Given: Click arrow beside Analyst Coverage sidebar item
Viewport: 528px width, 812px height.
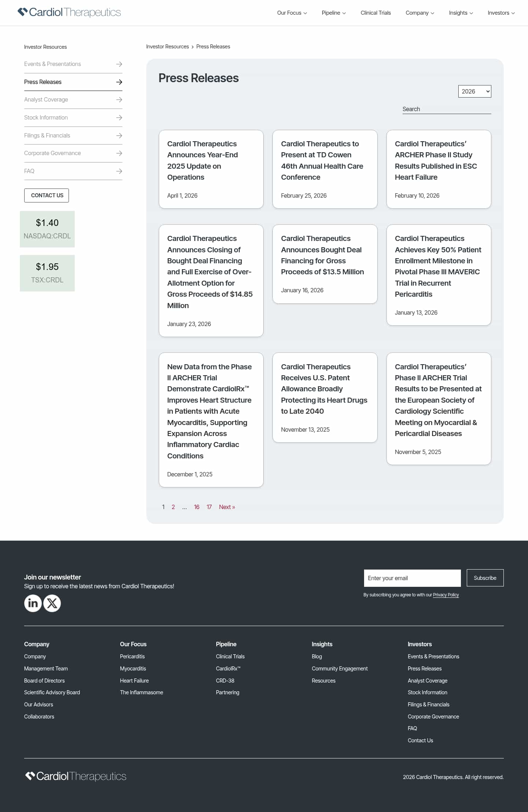Looking at the screenshot, I should (119, 100).
